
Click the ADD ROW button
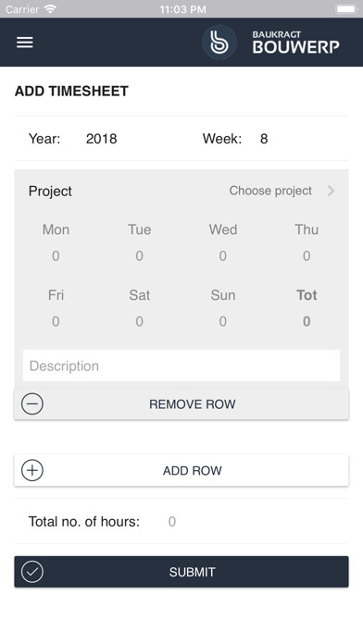click(x=181, y=470)
